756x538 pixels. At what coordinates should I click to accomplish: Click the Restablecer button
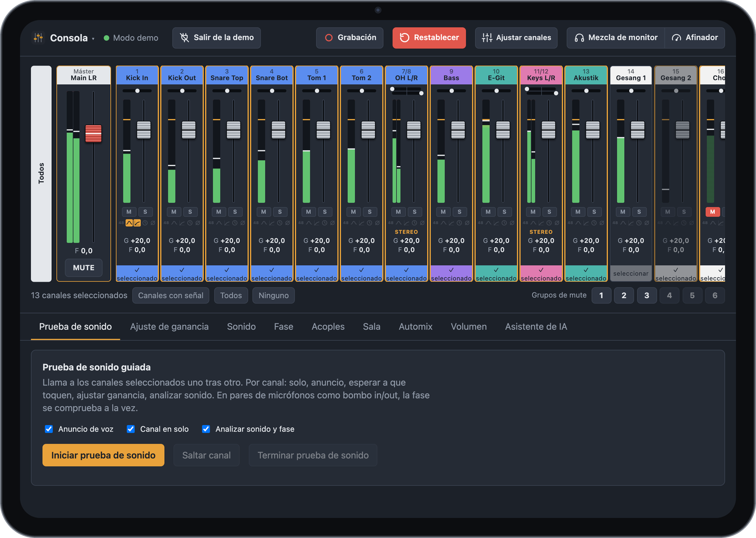pyautogui.click(x=429, y=38)
